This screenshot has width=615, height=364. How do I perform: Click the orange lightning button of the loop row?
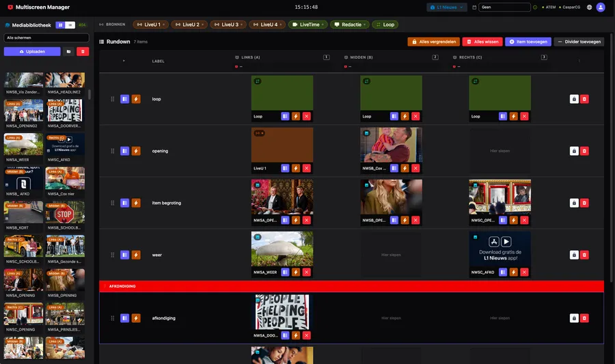coord(136,99)
